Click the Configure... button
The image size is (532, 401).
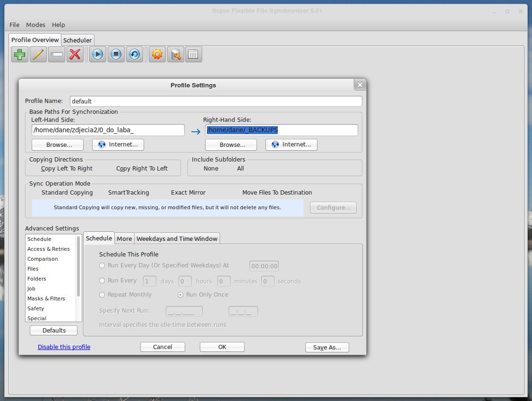[x=333, y=208]
